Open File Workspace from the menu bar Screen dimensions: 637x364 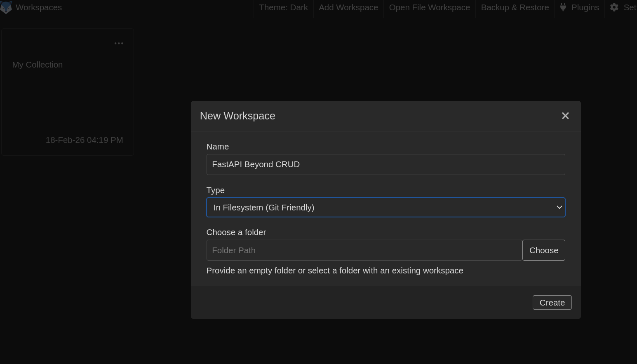pos(429,7)
